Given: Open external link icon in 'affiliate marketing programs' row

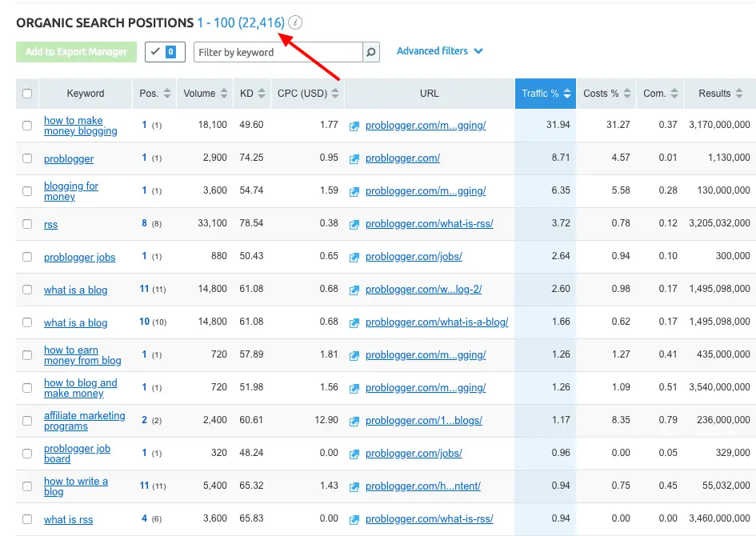Looking at the screenshot, I should 354,422.
